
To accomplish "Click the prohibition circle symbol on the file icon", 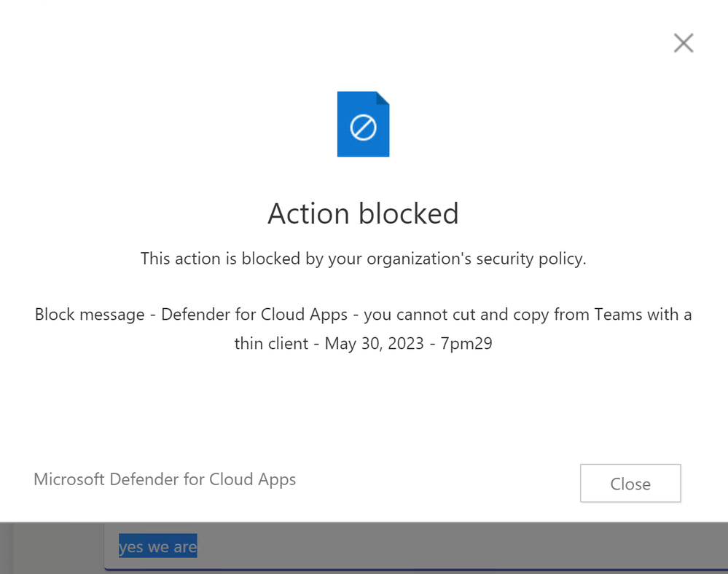I will point(363,127).
